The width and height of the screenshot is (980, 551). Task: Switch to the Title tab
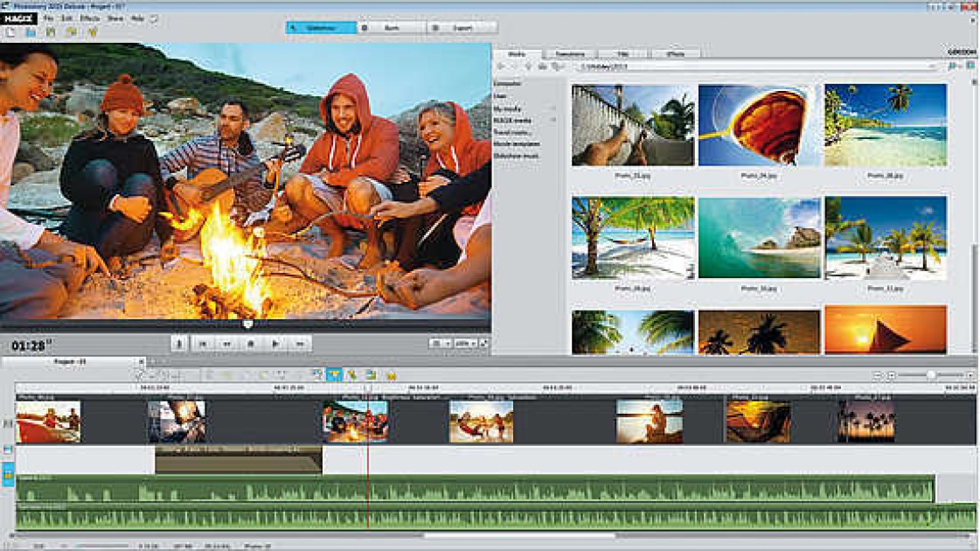pyautogui.click(x=623, y=54)
